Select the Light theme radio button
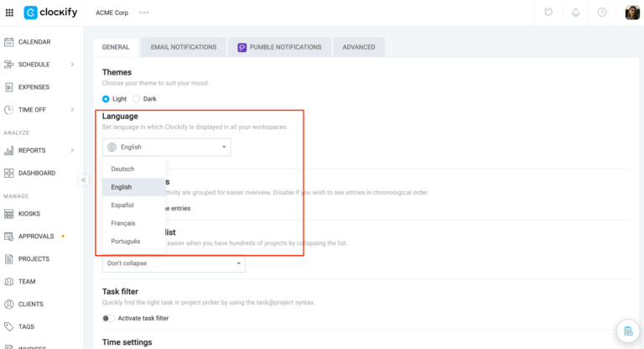The height and width of the screenshot is (349, 644). (x=106, y=99)
